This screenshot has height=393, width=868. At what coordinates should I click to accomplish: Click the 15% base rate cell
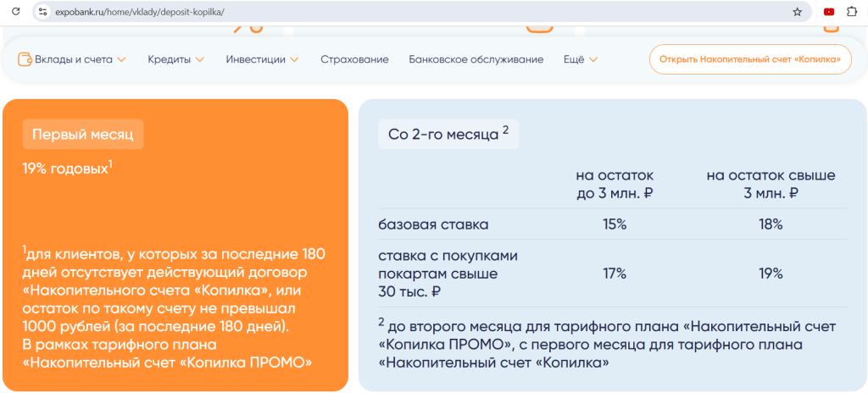coord(615,224)
